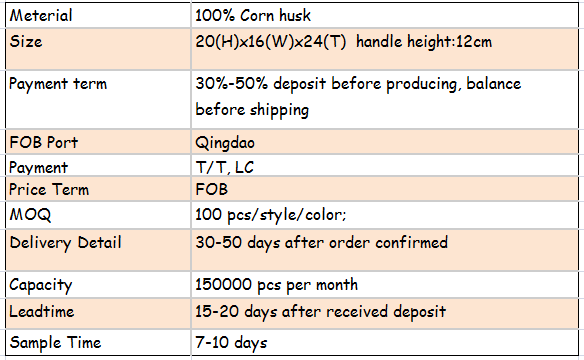Select the 7-10 days sample time cell
This screenshot has height=360, width=584.
385,342
